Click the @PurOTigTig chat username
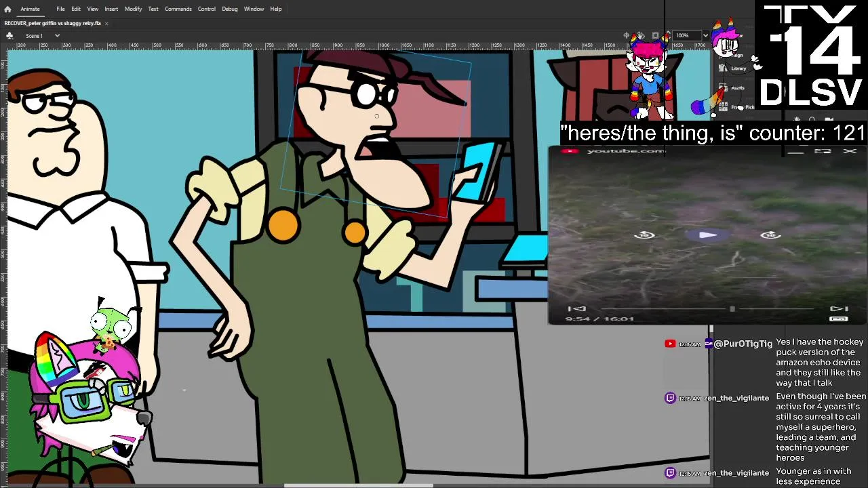 coord(743,344)
